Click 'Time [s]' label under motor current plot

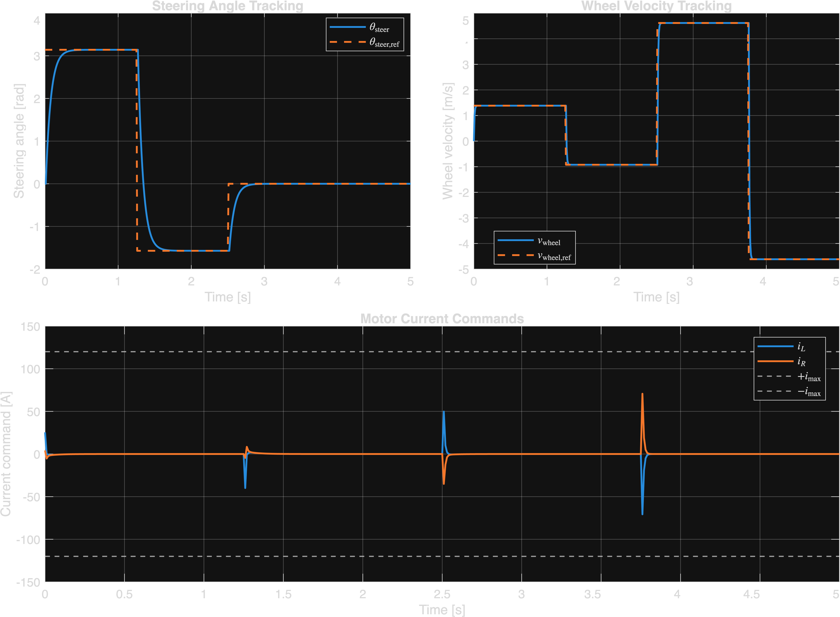[442, 610]
